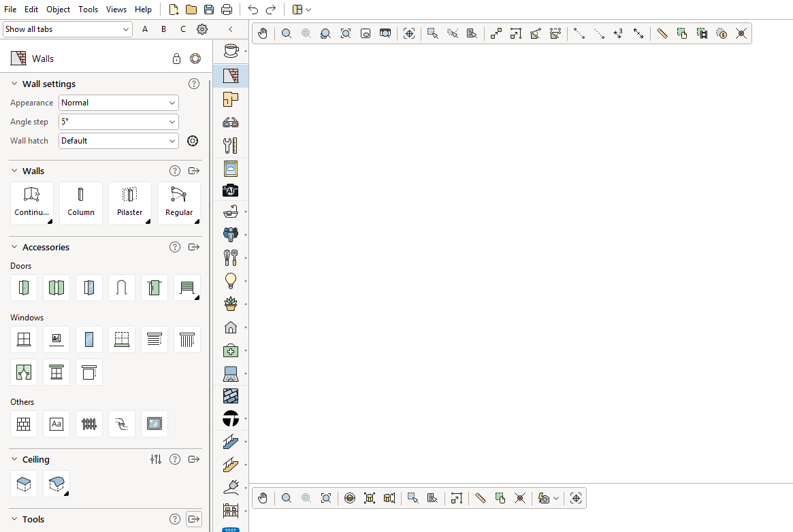Viewport: 793px width, 532px height.
Task: Select the flat ceiling tool
Action: (x=24, y=484)
